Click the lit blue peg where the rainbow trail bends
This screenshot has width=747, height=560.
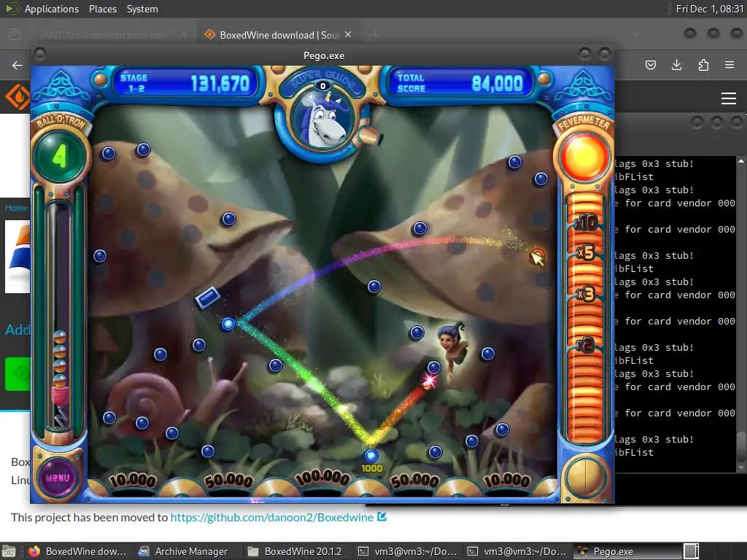coord(228,324)
